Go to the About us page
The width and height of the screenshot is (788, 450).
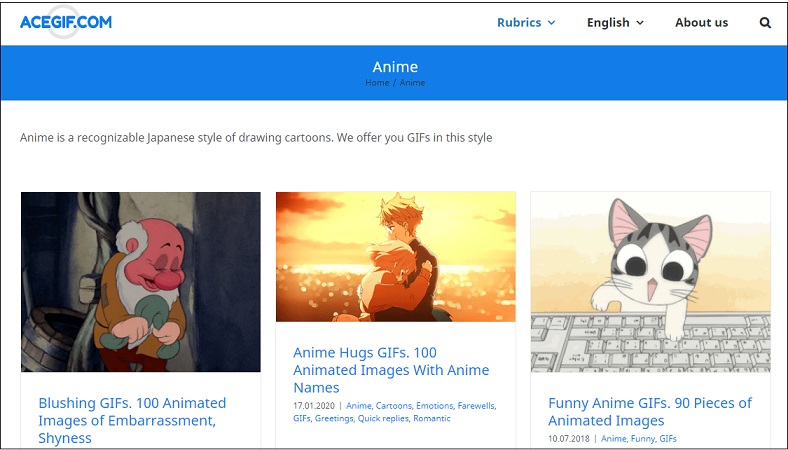pos(702,23)
